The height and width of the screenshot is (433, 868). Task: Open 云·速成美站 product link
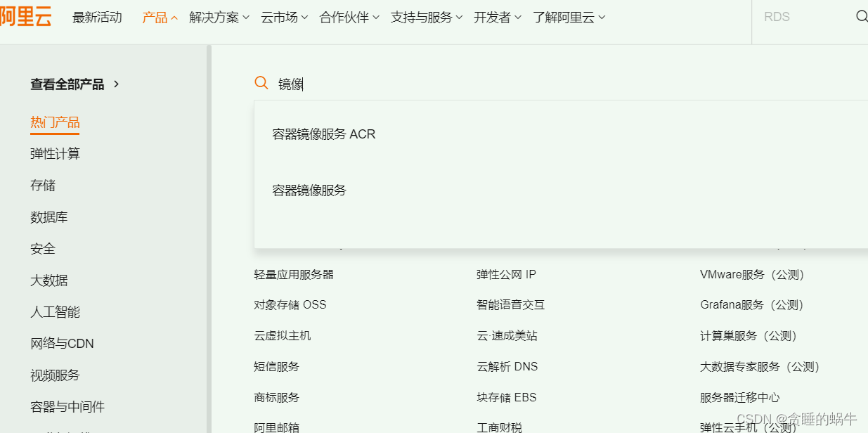click(507, 335)
